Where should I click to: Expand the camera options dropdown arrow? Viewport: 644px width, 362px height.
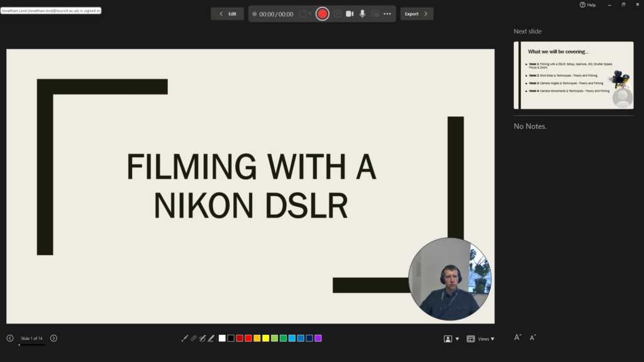(x=457, y=338)
